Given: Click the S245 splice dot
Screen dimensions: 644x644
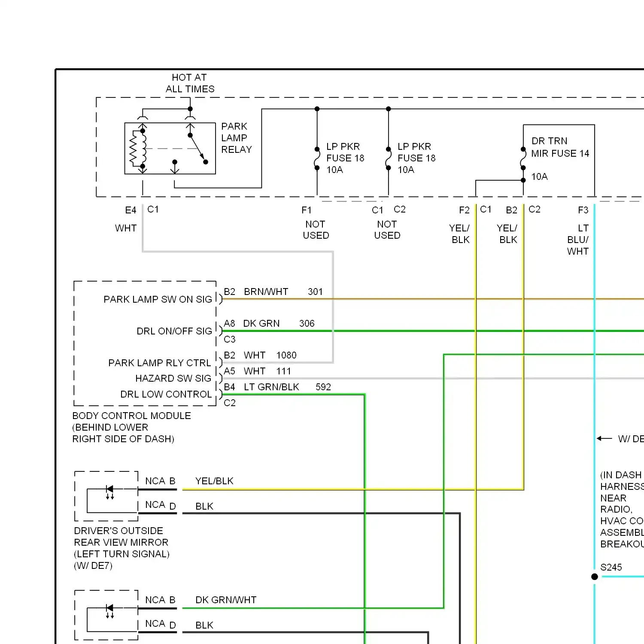Looking at the screenshot, I should [595, 577].
